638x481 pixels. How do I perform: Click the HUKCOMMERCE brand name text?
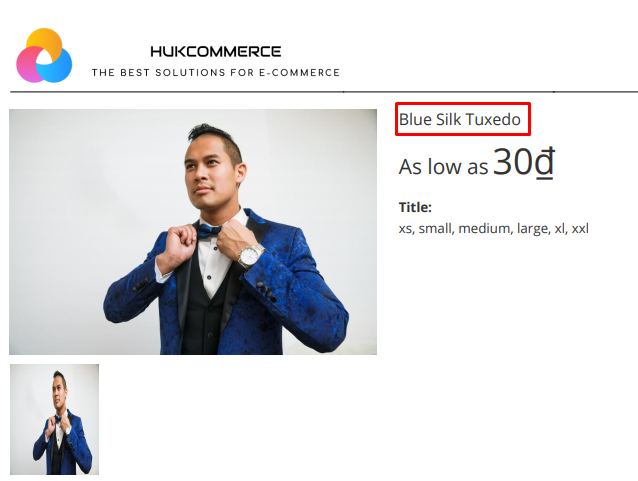pos(216,51)
